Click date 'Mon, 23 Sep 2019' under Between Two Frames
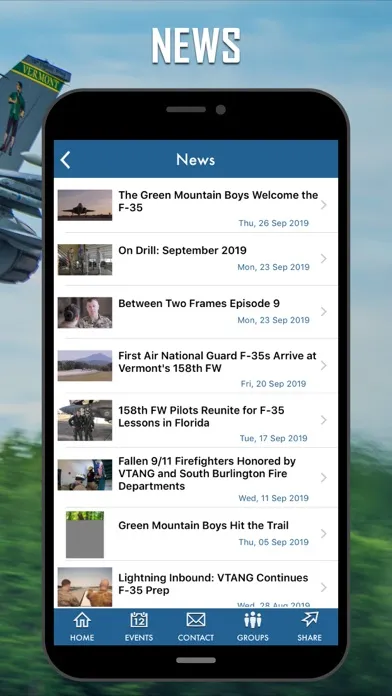392x696 pixels. [x=273, y=320]
